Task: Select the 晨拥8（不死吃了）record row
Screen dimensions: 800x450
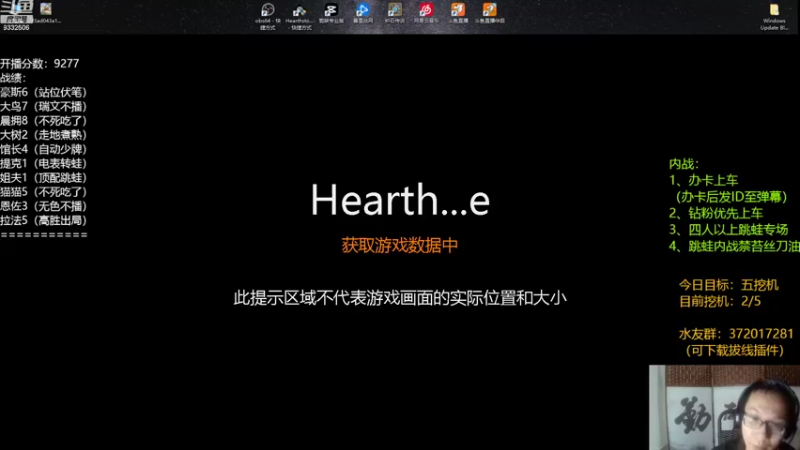Action: tap(43, 121)
